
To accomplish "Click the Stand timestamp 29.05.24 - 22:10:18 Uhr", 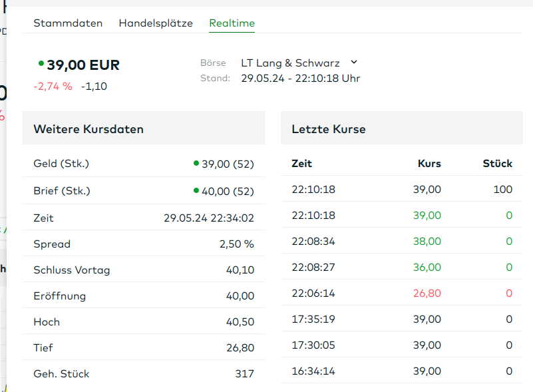I will tap(300, 79).
